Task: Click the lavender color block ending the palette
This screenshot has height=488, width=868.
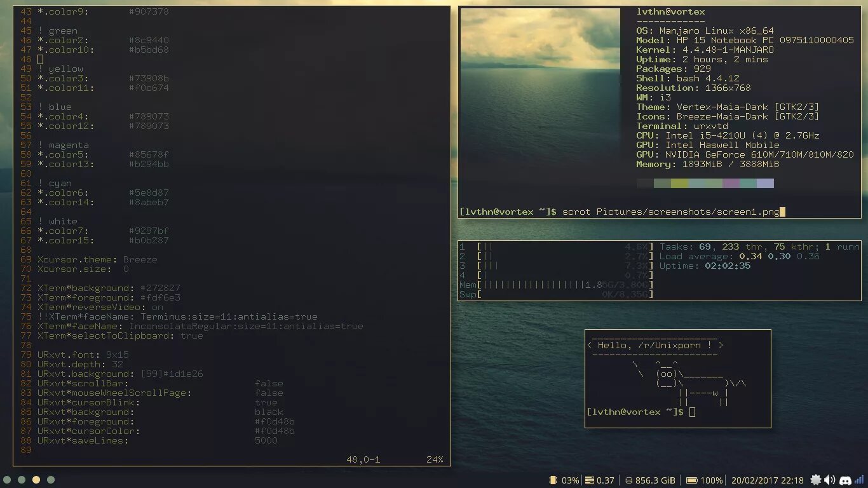Action: point(765,184)
